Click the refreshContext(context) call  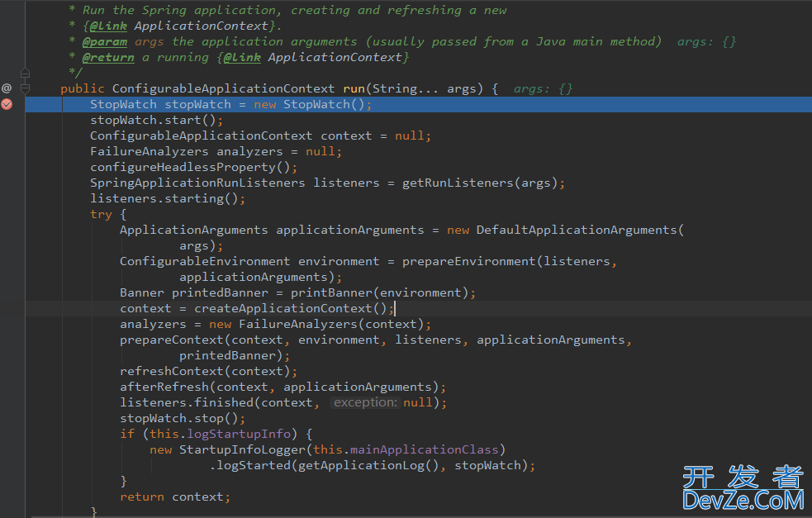pyautogui.click(x=205, y=372)
